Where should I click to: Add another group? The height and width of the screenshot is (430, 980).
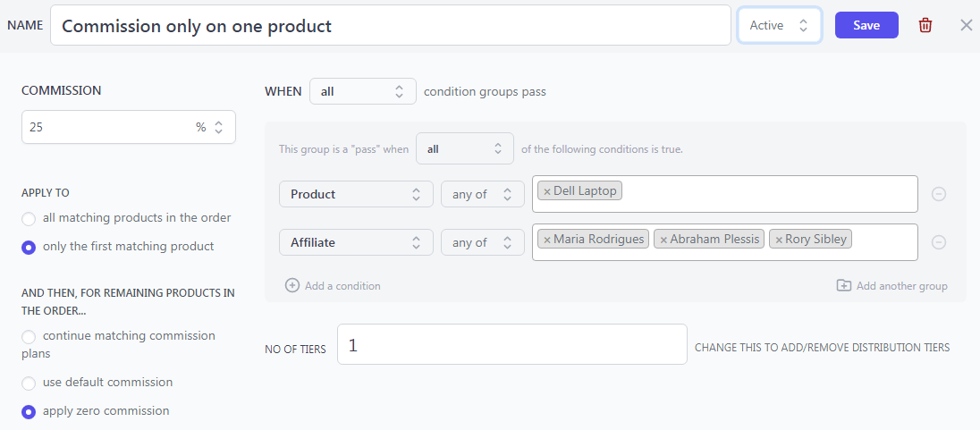(891, 286)
